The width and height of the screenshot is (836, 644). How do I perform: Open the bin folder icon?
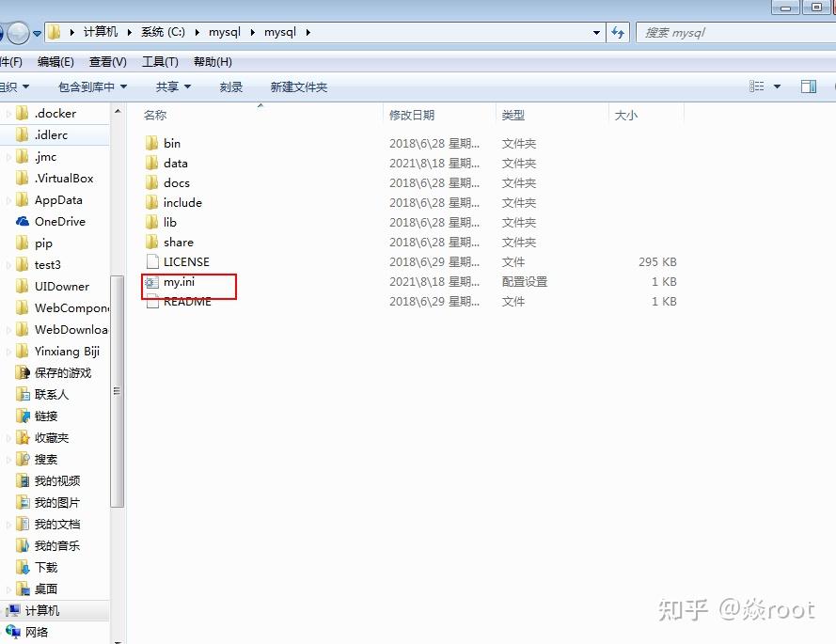tap(152, 143)
